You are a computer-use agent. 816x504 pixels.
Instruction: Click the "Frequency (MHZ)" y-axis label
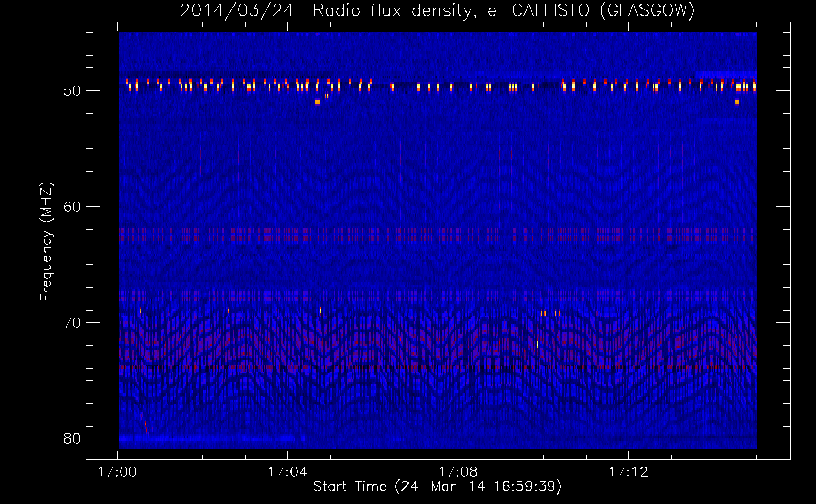click(x=46, y=242)
